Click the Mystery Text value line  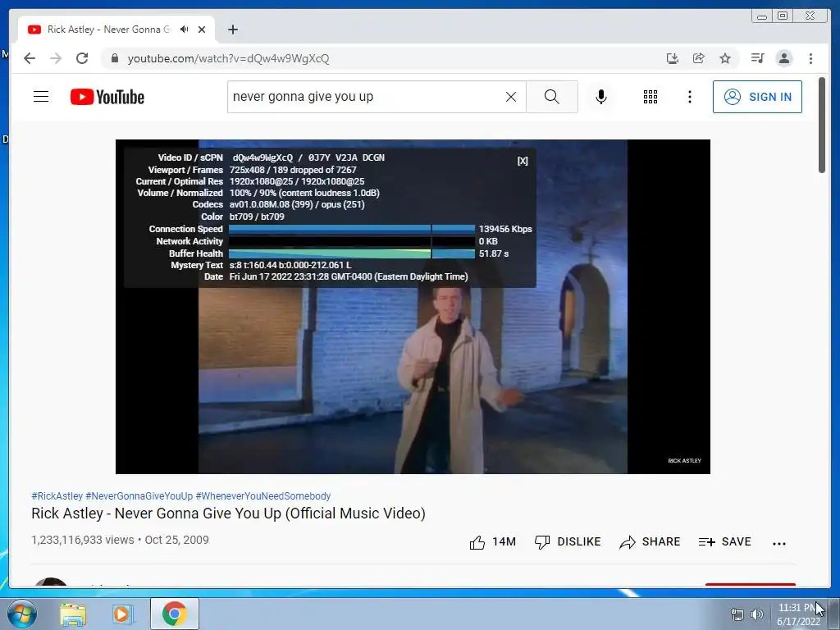click(x=290, y=265)
